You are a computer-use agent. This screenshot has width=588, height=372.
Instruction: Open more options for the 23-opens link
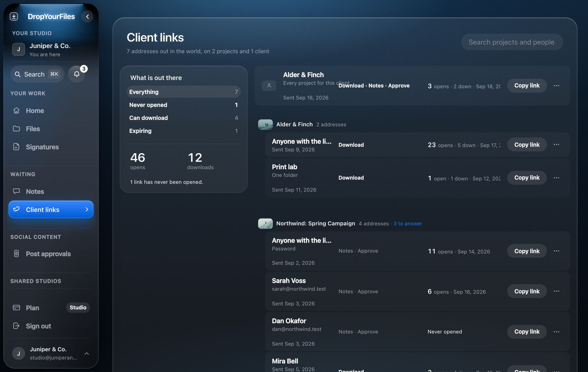556,145
